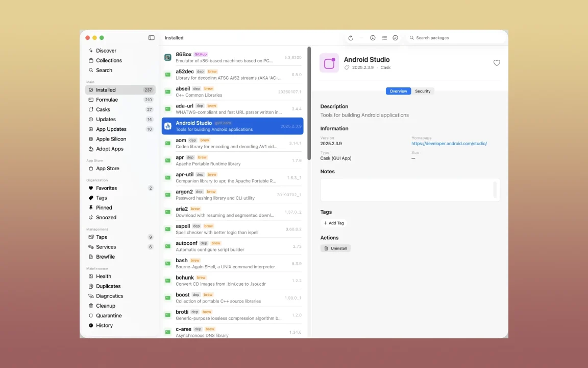Open Services management
This screenshot has height=368, width=588.
(120, 247)
